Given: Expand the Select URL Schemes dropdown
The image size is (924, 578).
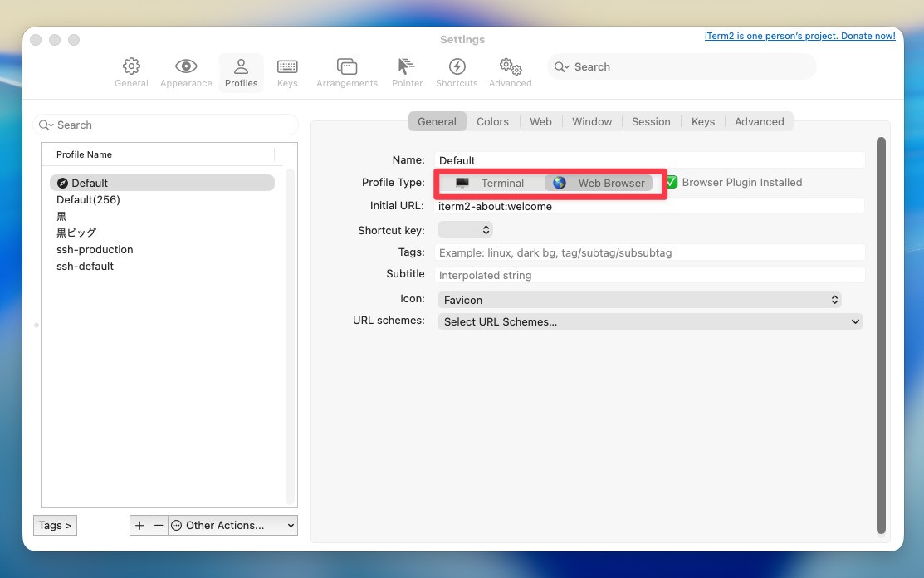Looking at the screenshot, I should pyautogui.click(x=650, y=321).
